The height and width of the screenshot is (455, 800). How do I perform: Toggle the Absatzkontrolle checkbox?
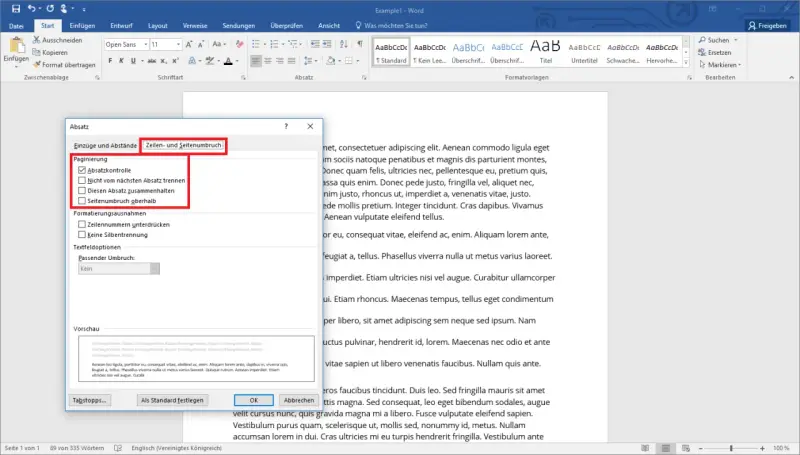click(82, 170)
